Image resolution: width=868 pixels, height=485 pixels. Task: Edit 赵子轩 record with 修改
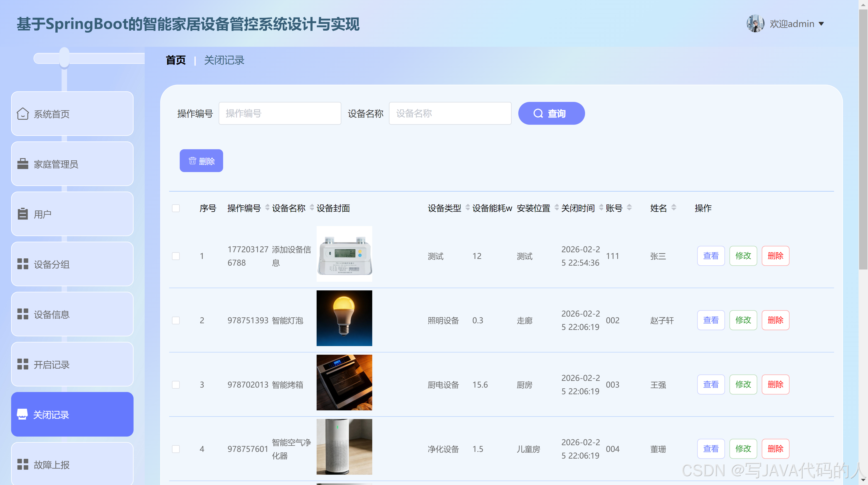pyautogui.click(x=743, y=320)
